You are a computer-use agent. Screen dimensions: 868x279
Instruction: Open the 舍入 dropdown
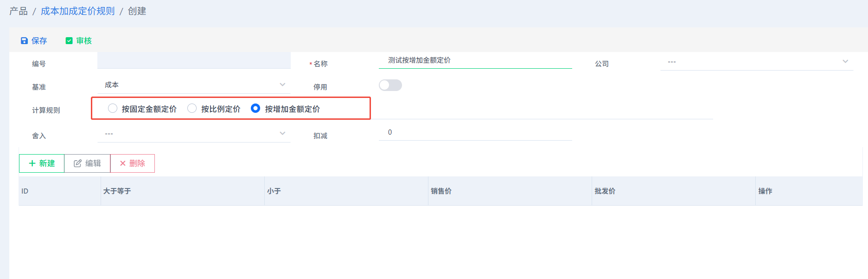click(x=194, y=134)
